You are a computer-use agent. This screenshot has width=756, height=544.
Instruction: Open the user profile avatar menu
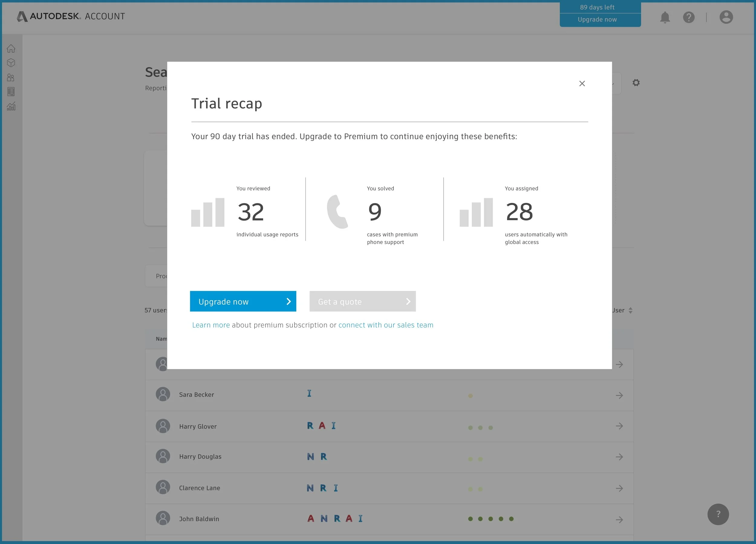pyautogui.click(x=726, y=17)
